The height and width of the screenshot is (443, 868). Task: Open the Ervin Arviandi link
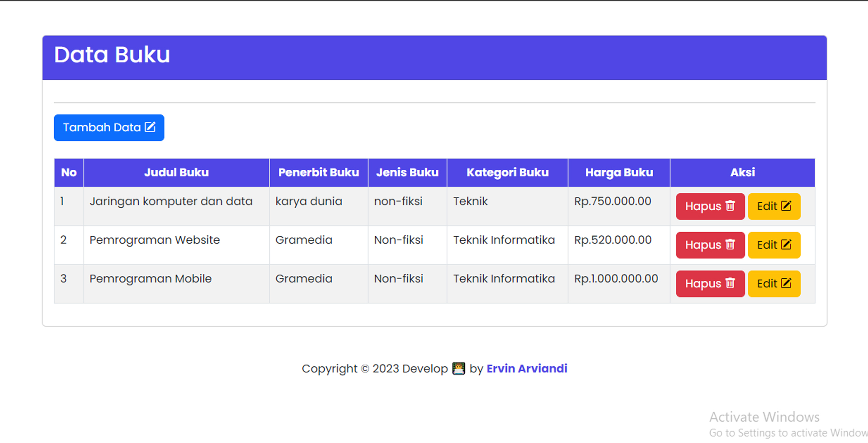(x=527, y=369)
